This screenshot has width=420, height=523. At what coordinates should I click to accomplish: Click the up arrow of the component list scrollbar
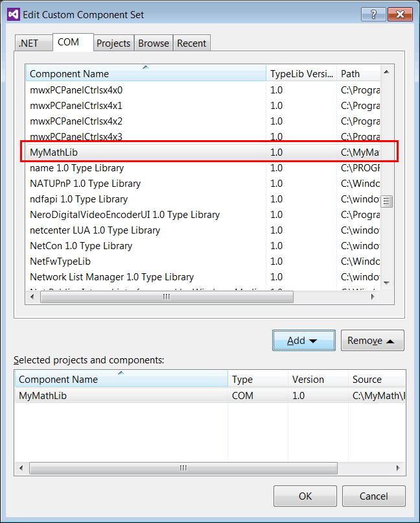(386, 72)
